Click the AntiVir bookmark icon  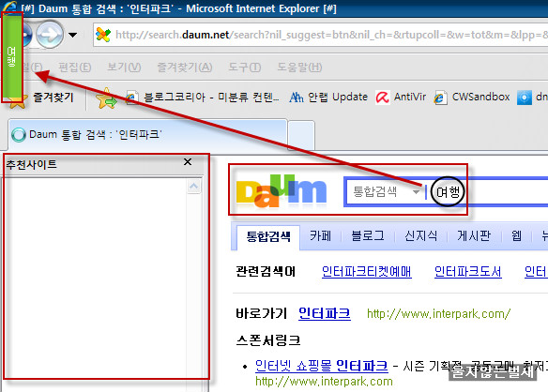(x=382, y=98)
